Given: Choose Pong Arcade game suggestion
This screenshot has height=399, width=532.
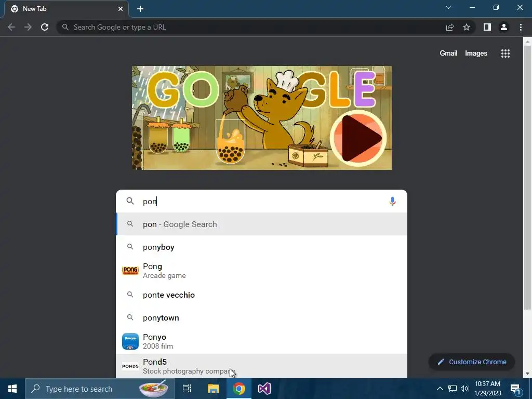Looking at the screenshot, I should (261, 271).
